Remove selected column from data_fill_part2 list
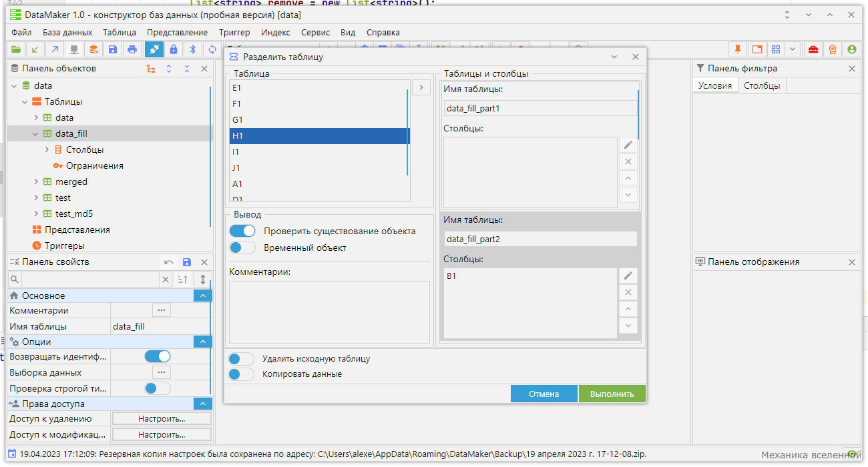 pyautogui.click(x=628, y=292)
